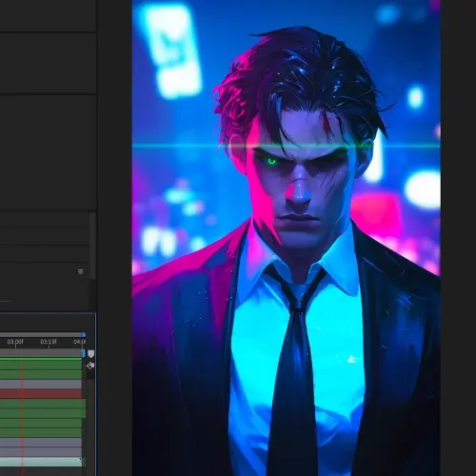476x476 pixels.
Task: Select the lowest lavender layer bar
Action: point(41,452)
